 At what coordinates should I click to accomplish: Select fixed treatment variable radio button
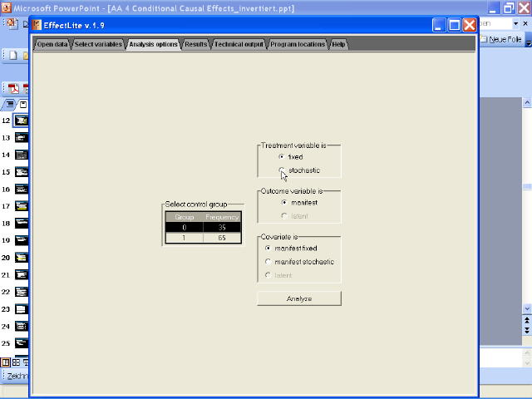[x=282, y=156]
